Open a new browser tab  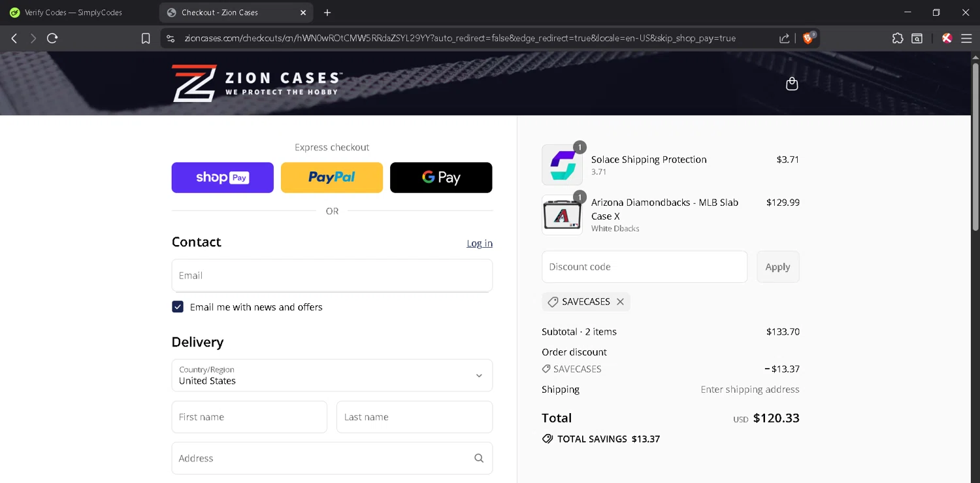coord(327,12)
